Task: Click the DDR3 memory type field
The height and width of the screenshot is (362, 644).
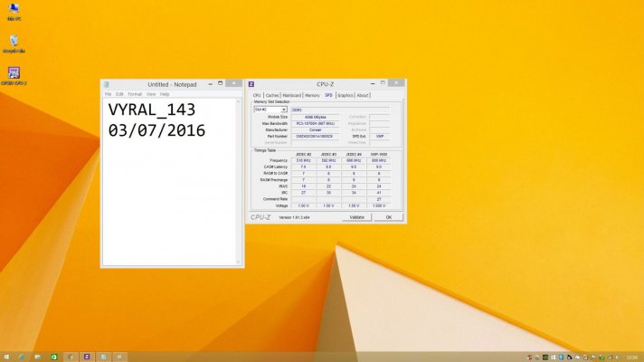Action: (340, 110)
